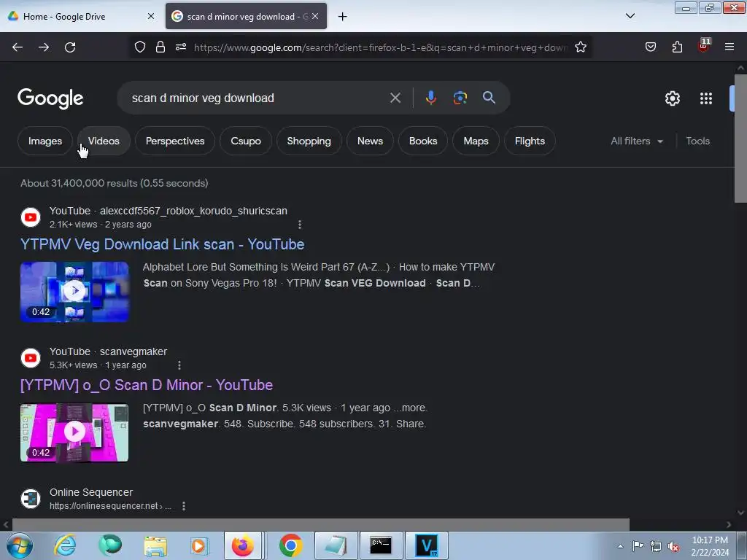The height and width of the screenshot is (560, 747).
Task: Switch to Books results
Action: click(422, 141)
